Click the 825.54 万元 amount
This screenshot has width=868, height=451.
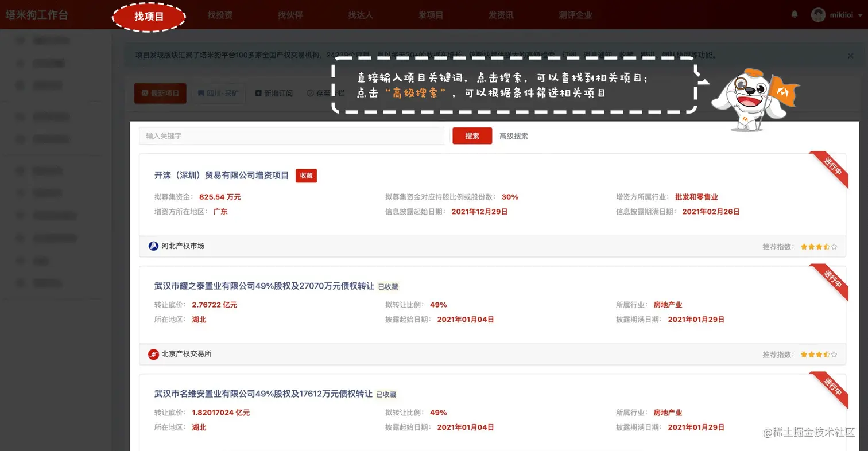(x=220, y=197)
